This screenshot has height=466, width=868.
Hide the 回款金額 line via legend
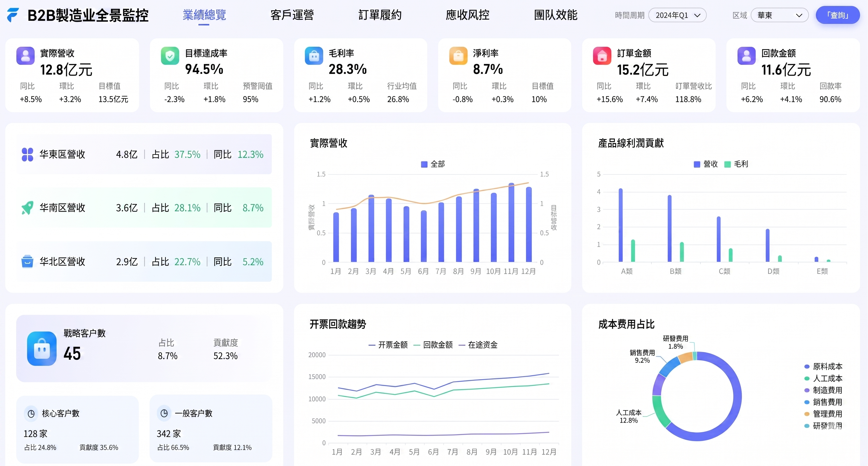(x=433, y=345)
